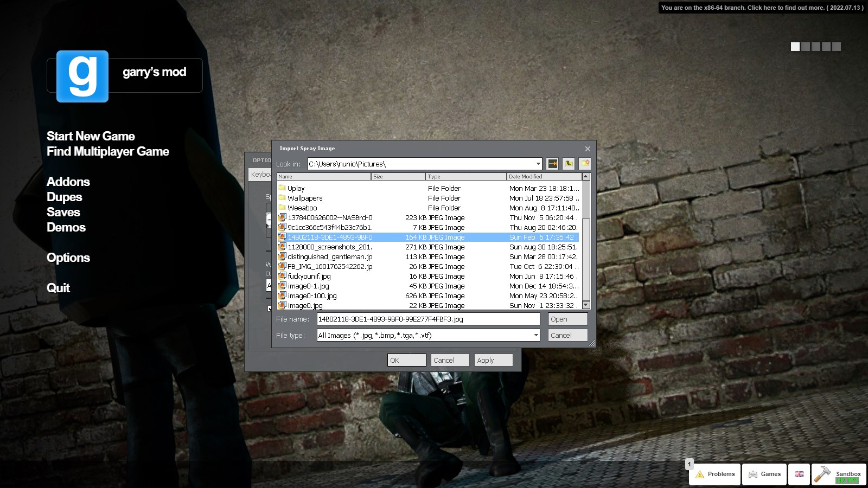Change language via UK flag icon
The image size is (868, 488).
pyautogui.click(x=799, y=474)
